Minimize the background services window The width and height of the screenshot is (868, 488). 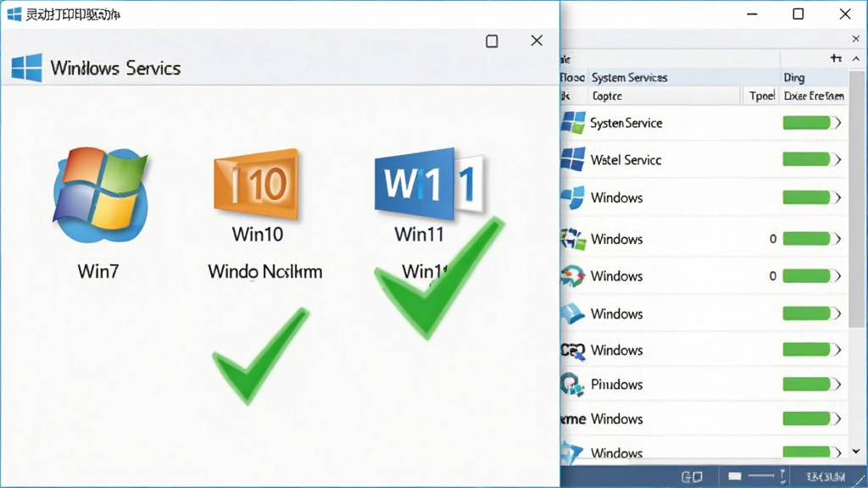click(x=752, y=14)
